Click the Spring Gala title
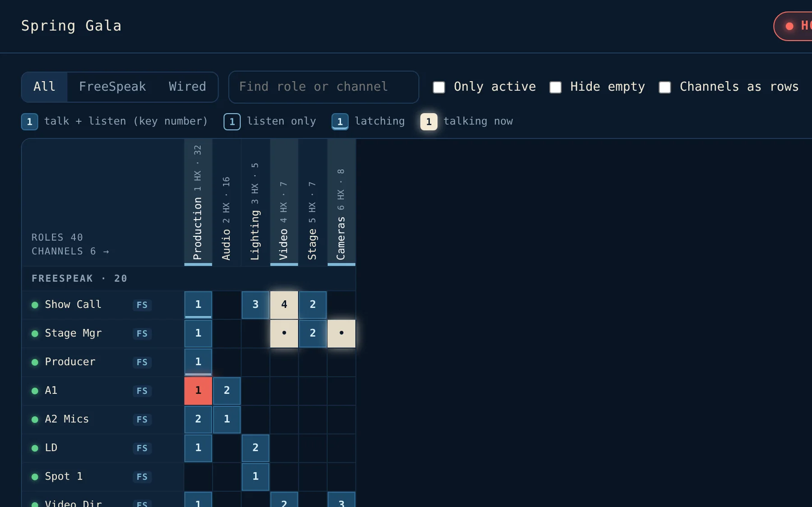 (71, 26)
